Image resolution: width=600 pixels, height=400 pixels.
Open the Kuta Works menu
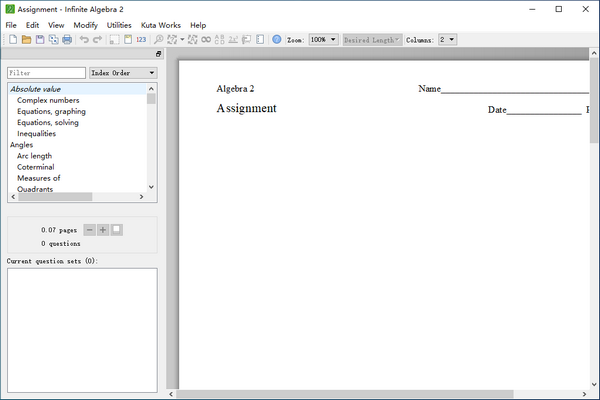[x=160, y=24]
